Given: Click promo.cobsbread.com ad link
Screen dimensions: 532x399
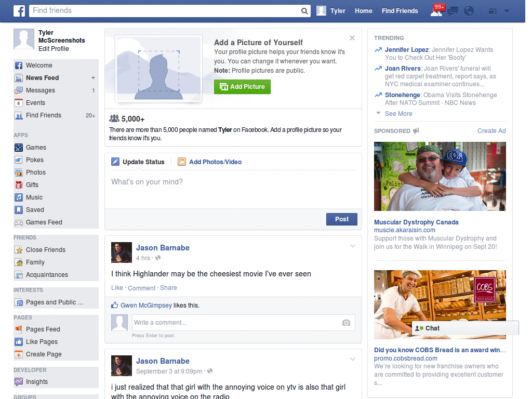Looking at the screenshot, I should [405, 358].
